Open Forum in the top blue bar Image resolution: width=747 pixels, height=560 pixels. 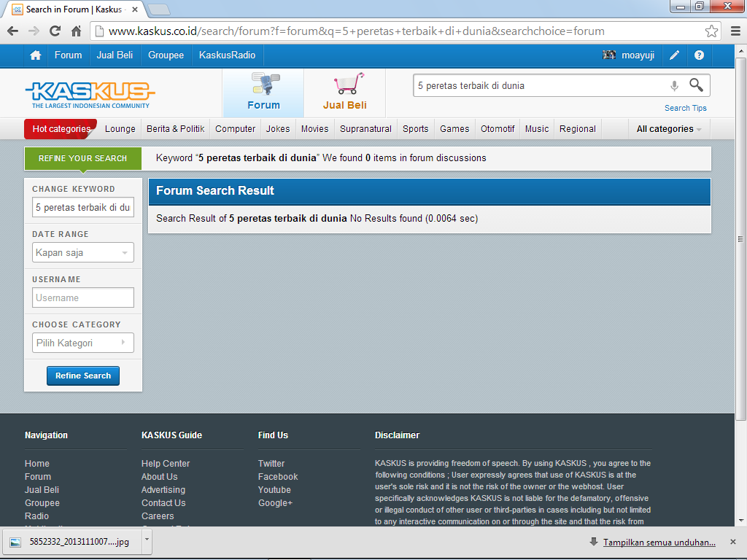[68, 55]
